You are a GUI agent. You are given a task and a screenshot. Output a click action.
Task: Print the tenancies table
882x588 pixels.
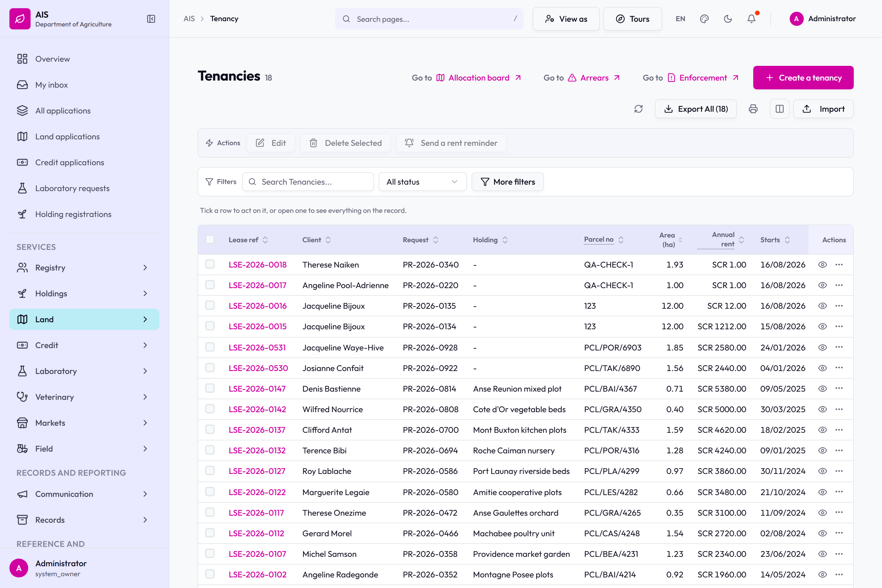point(753,109)
